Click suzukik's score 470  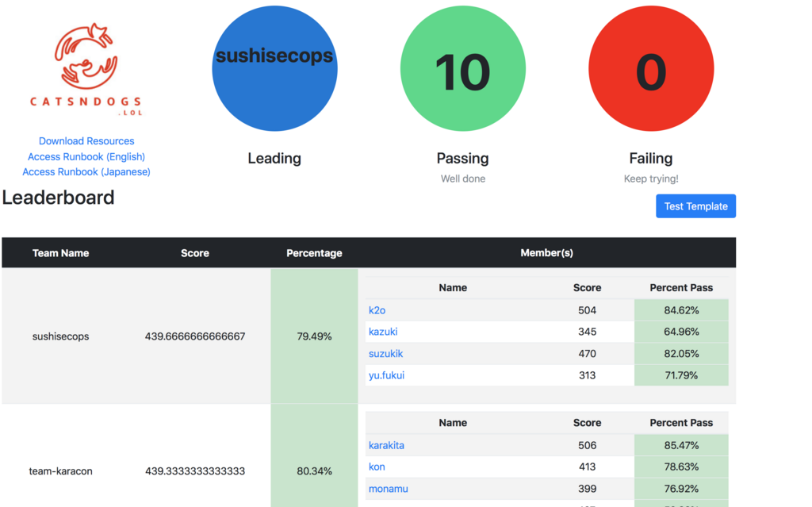tap(588, 354)
